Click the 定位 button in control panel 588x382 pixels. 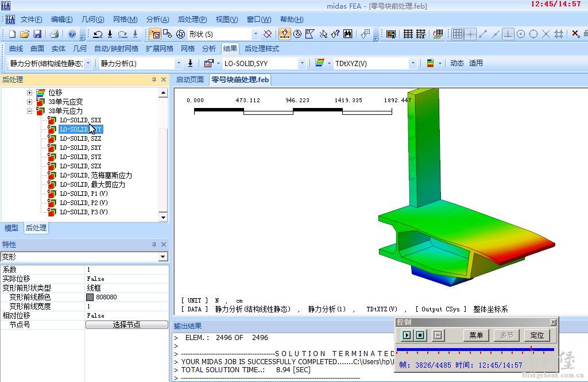pyautogui.click(x=537, y=335)
